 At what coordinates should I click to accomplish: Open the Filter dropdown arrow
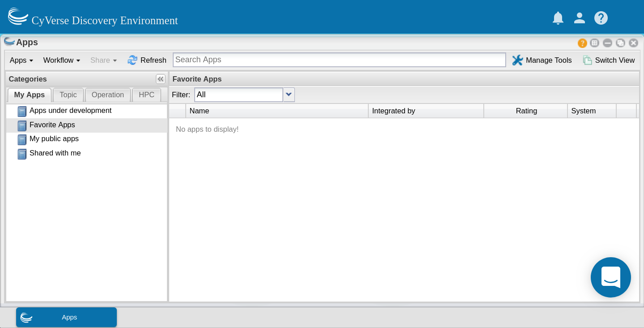(x=289, y=95)
